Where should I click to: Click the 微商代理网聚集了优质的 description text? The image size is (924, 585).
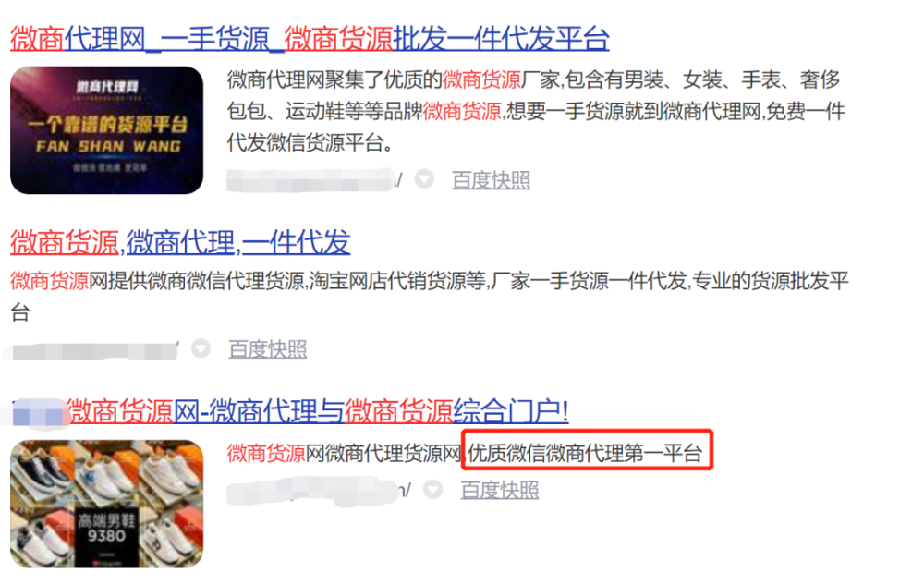(x=536, y=111)
